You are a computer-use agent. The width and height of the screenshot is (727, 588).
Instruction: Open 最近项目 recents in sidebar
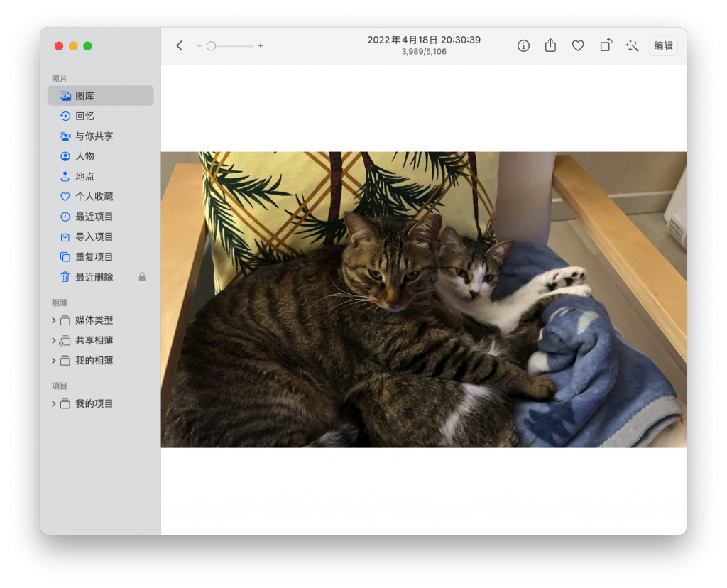coord(101,217)
